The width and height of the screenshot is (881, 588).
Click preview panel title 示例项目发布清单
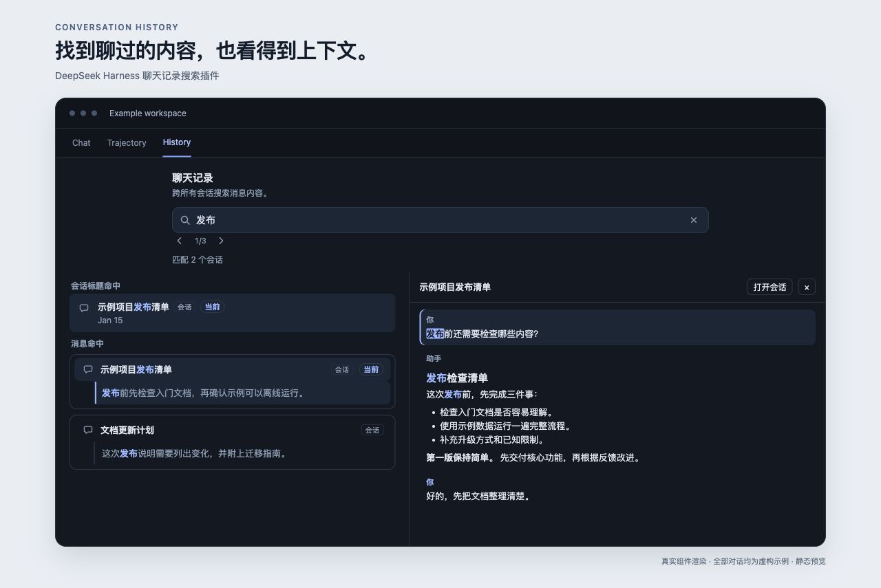pyautogui.click(x=455, y=287)
